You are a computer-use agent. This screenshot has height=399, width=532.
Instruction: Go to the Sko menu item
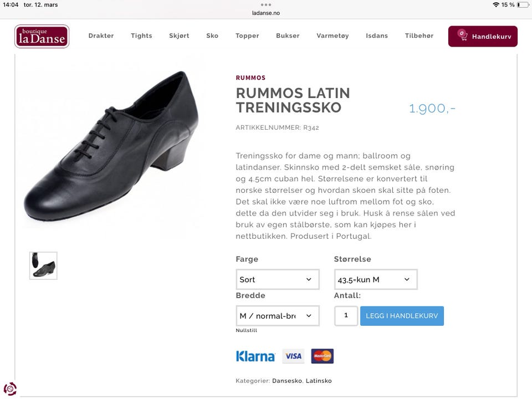click(x=212, y=36)
